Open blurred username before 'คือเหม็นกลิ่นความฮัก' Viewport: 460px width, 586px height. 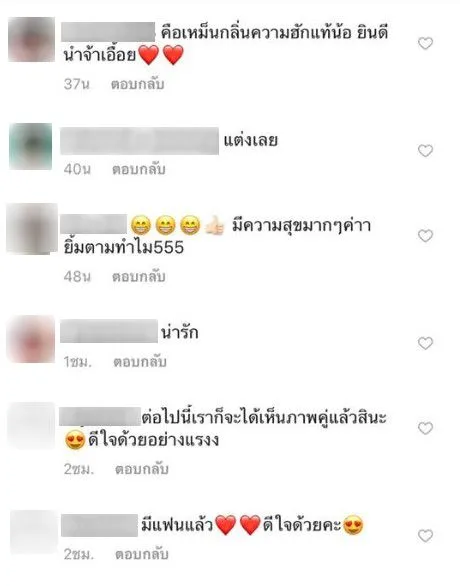point(108,32)
